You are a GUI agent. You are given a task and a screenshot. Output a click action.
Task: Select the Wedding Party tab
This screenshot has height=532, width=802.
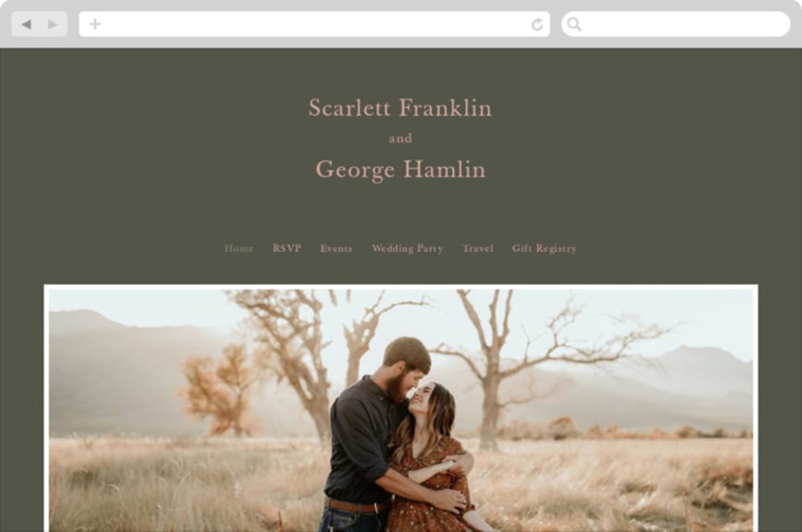click(x=408, y=249)
